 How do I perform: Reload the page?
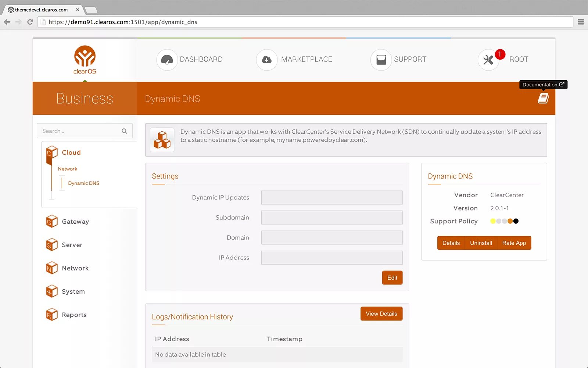pyautogui.click(x=30, y=22)
